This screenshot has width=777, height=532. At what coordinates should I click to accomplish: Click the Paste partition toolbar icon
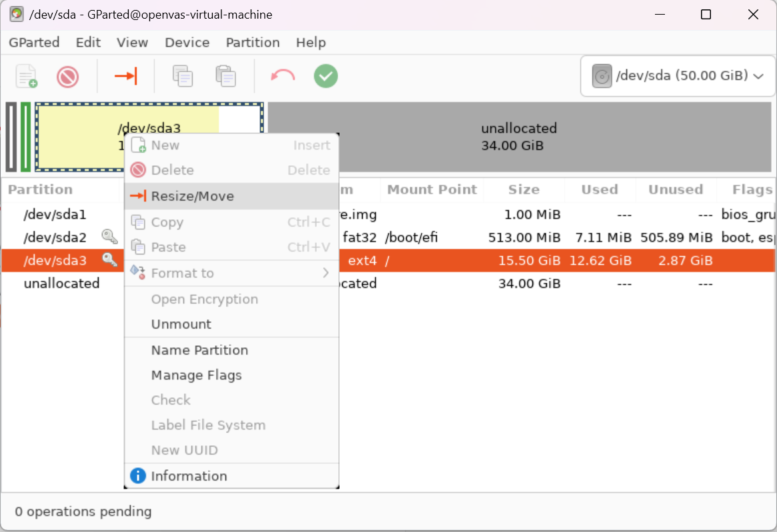pos(225,76)
